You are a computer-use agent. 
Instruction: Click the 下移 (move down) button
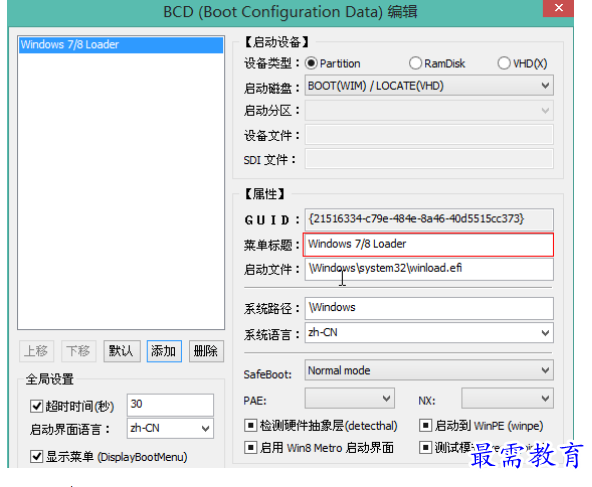(79, 351)
